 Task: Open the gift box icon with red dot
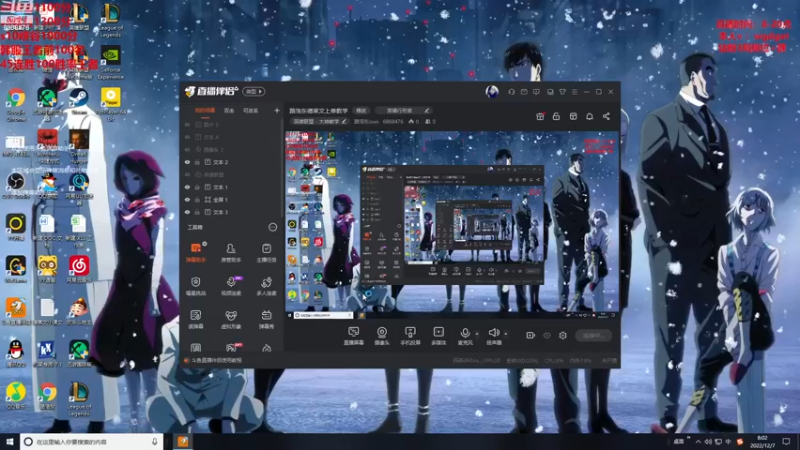(540, 116)
